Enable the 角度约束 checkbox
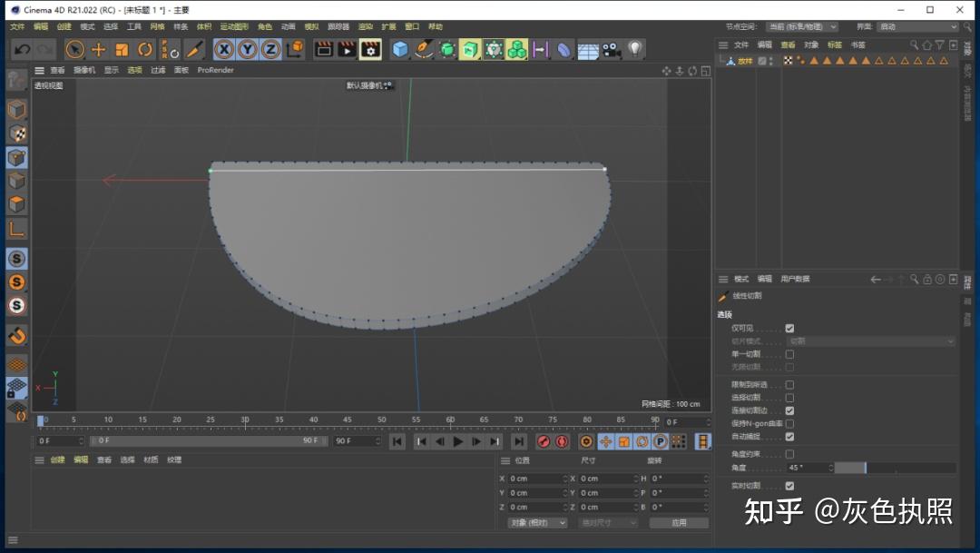Image resolution: width=980 pixels, height=553 pixels. point(789,454)
